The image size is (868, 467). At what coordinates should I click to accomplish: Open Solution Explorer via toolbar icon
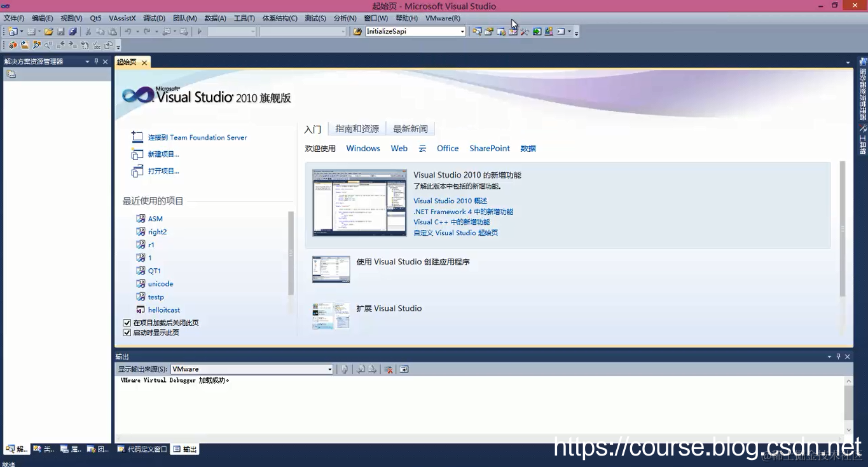pos(477,32)
